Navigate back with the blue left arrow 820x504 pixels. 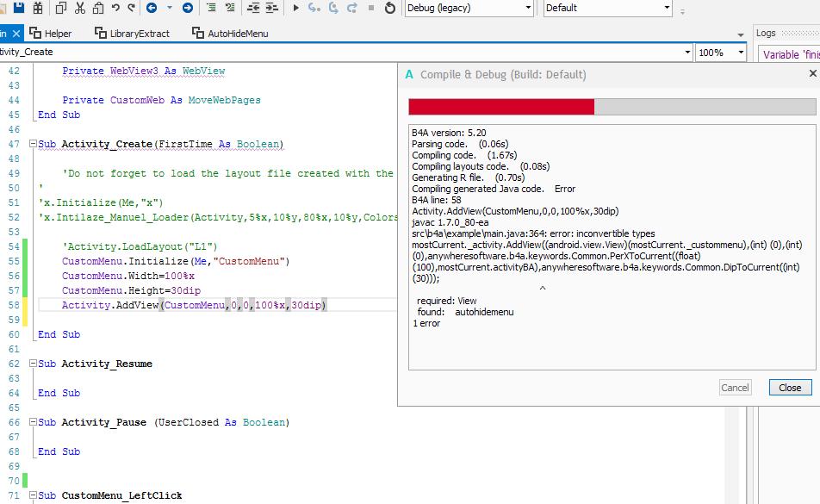pos(152,9)
